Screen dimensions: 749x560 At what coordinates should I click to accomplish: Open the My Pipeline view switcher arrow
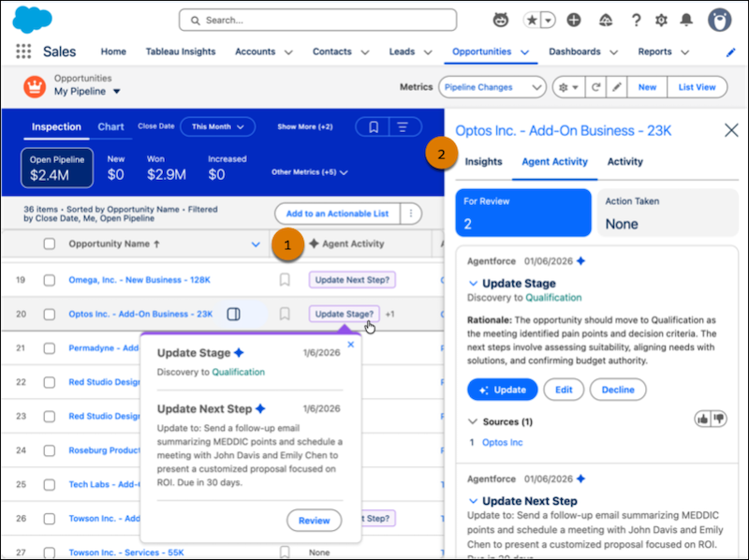click(x=116, y=91)
